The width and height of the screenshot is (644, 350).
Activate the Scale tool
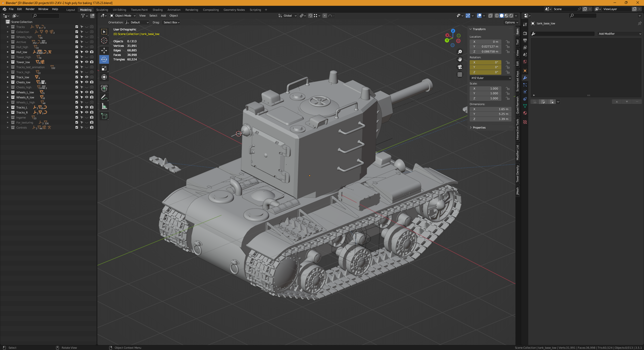(x=104, y=68)
